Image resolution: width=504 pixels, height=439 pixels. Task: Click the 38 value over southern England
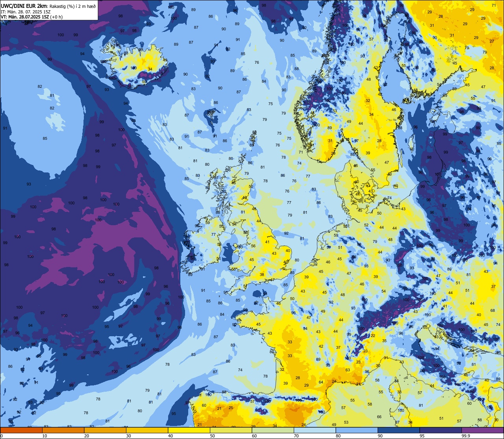[x=262, y=275]
